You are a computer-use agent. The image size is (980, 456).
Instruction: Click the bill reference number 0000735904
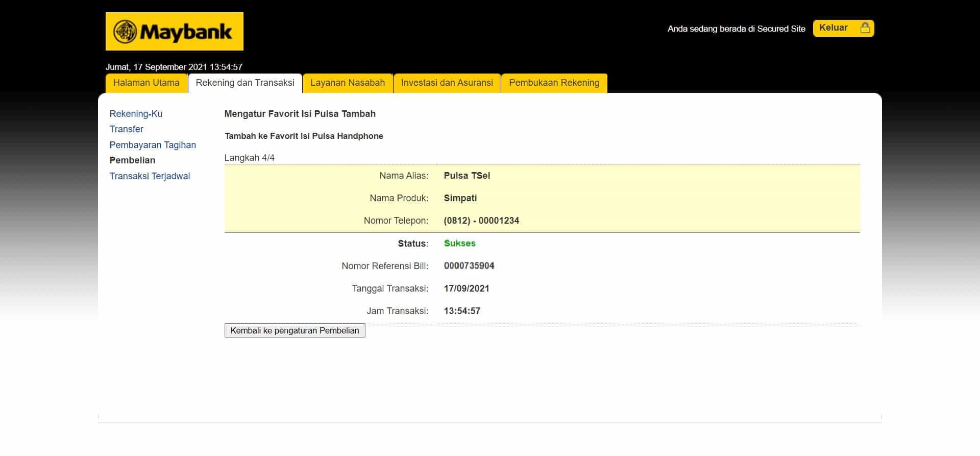click(x=469, y=266)
